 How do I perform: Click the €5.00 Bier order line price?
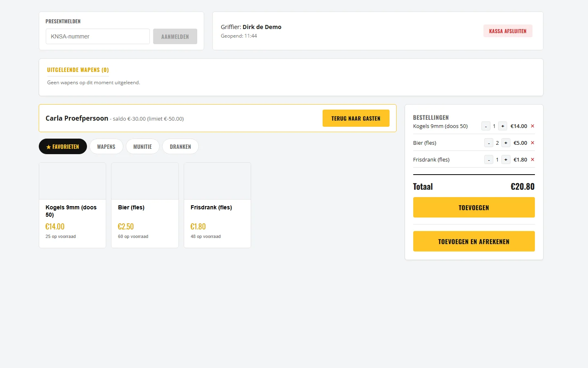point(520,143)
